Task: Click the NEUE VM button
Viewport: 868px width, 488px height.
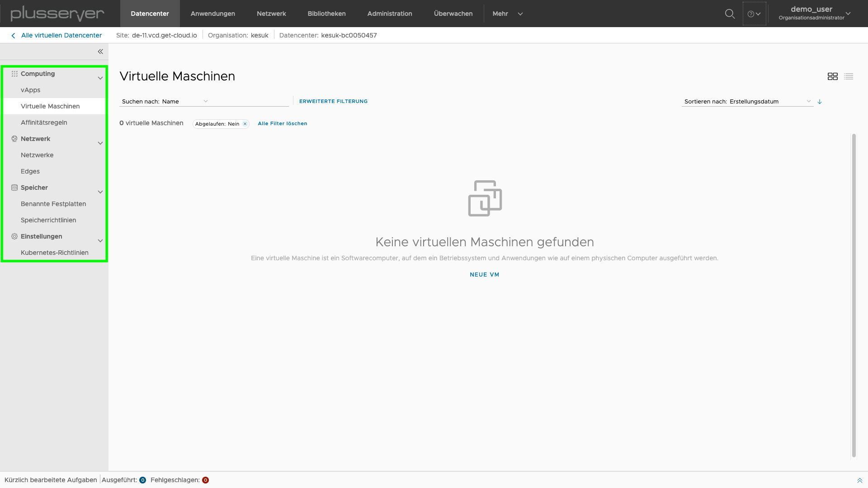Action: (x=485, y=275)
